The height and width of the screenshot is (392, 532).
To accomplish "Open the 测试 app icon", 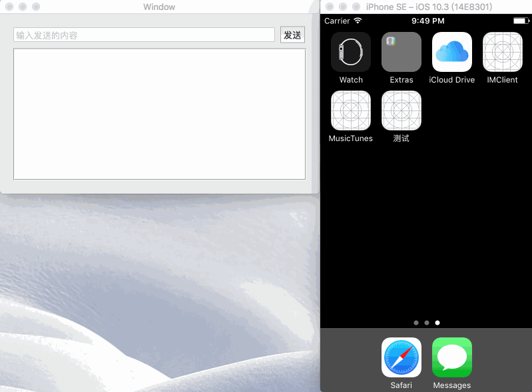I will click(x=401, y=110).
